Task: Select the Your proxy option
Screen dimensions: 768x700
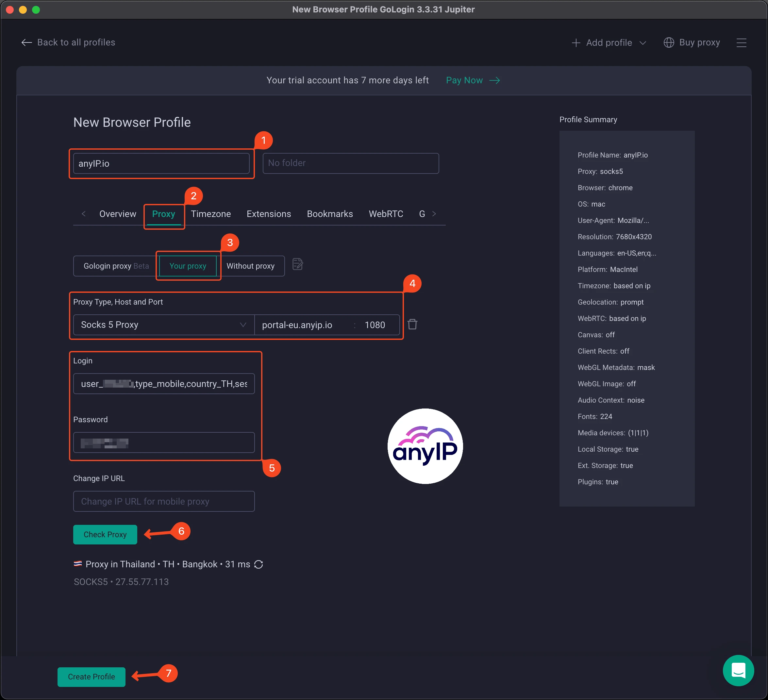Action: point(188,266)
